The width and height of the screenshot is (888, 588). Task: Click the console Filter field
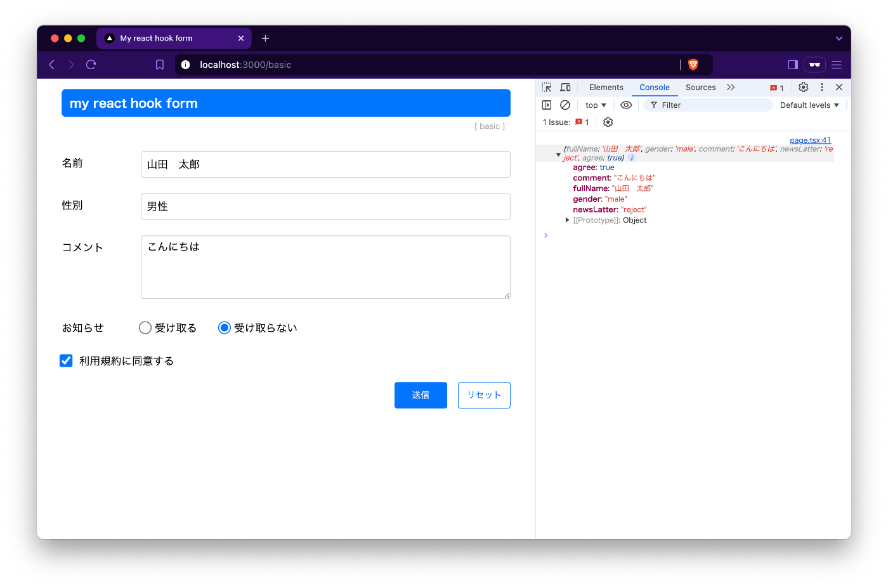(708, 105)
